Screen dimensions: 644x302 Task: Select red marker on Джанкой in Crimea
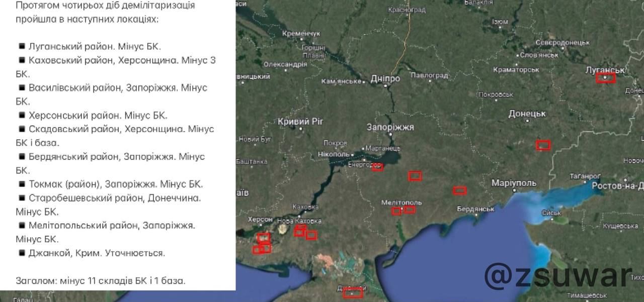353,293
